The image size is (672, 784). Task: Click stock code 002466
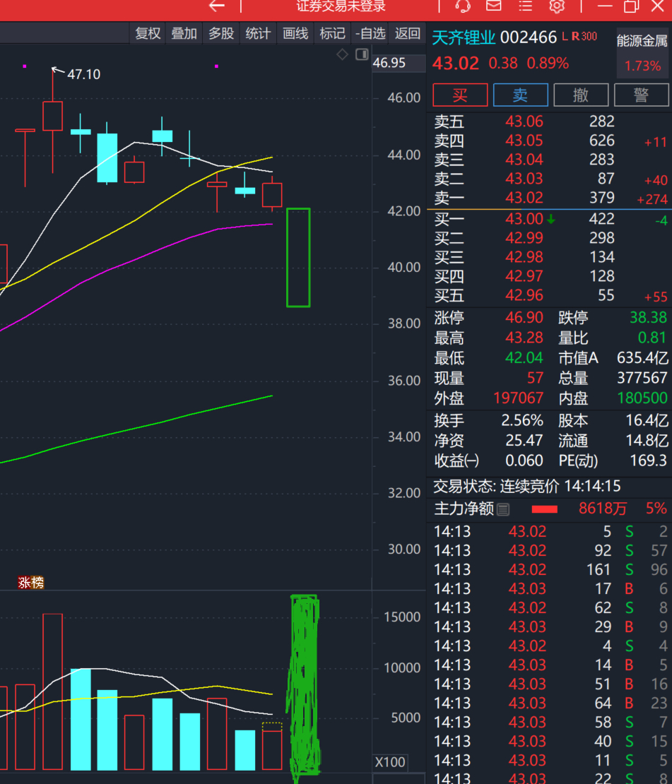(529, 37)
